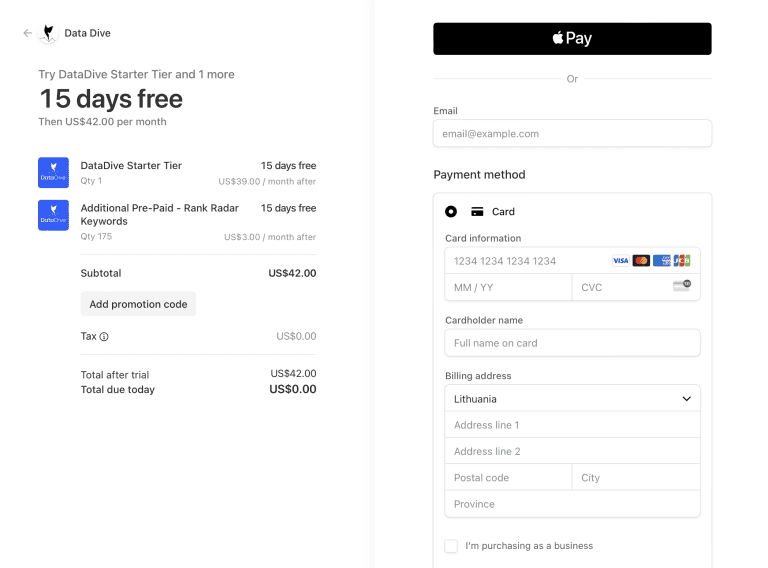
Task: Click the Postal code field
Action: click(x=508, y=477)
